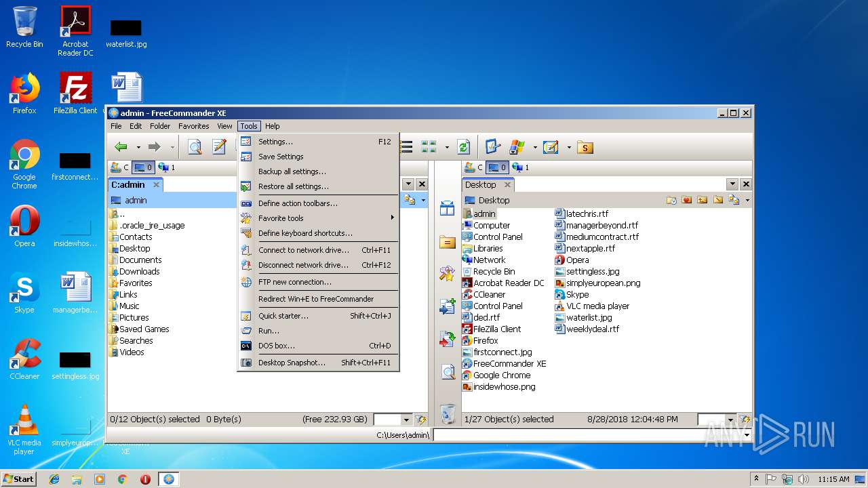Open Opera from the taskbar
Viewport: 868px width, 488px height.
(145, 479)
